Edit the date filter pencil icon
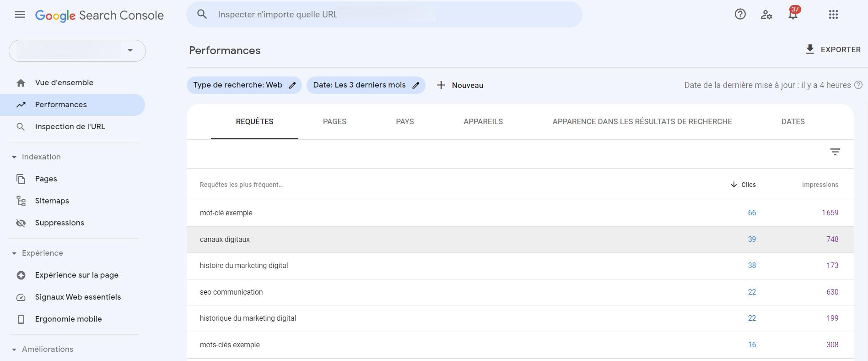The width and height of the screenshot is (868, 361). 415,85
